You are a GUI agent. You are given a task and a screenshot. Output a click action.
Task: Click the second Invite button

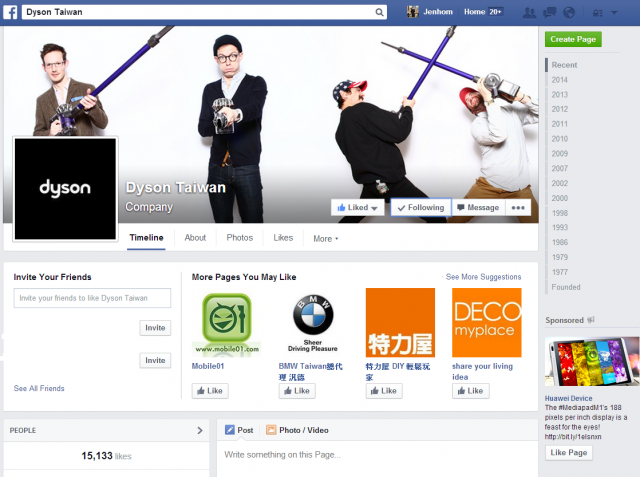155,361
